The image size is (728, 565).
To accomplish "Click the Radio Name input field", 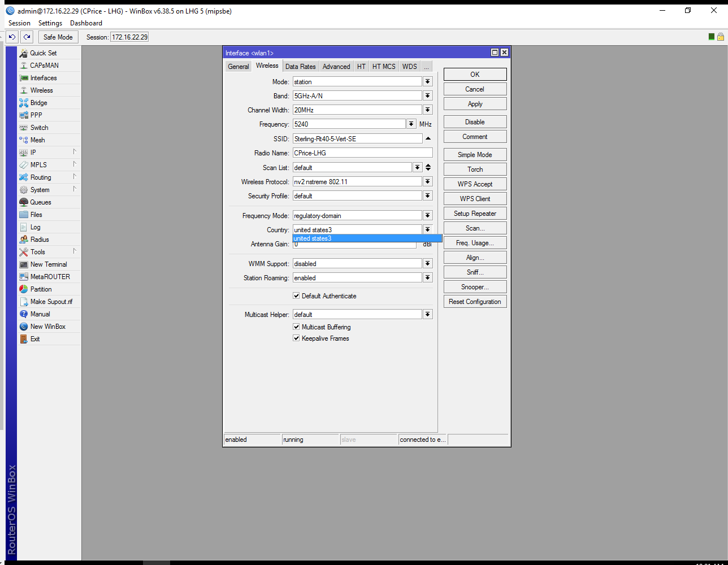I will [x=362, y=153].
